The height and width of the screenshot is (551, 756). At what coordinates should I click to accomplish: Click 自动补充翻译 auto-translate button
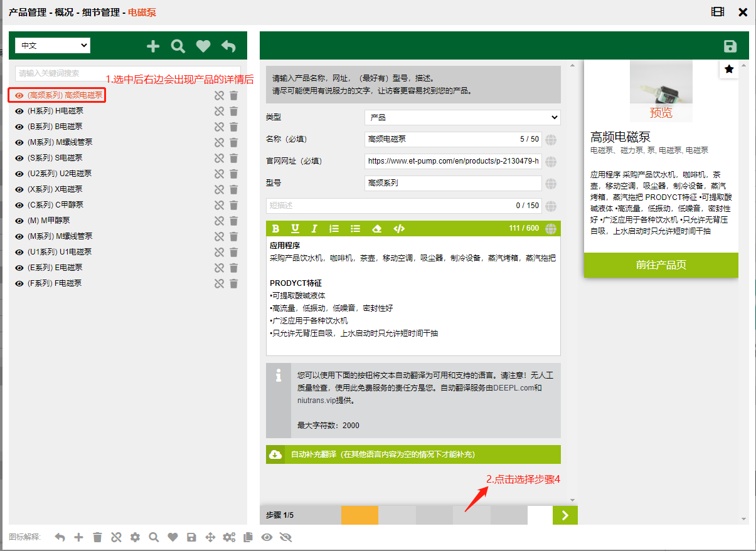413,454
